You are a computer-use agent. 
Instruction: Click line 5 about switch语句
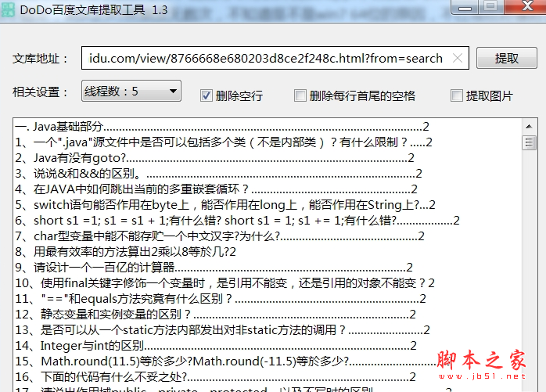[x=225, y=205]
